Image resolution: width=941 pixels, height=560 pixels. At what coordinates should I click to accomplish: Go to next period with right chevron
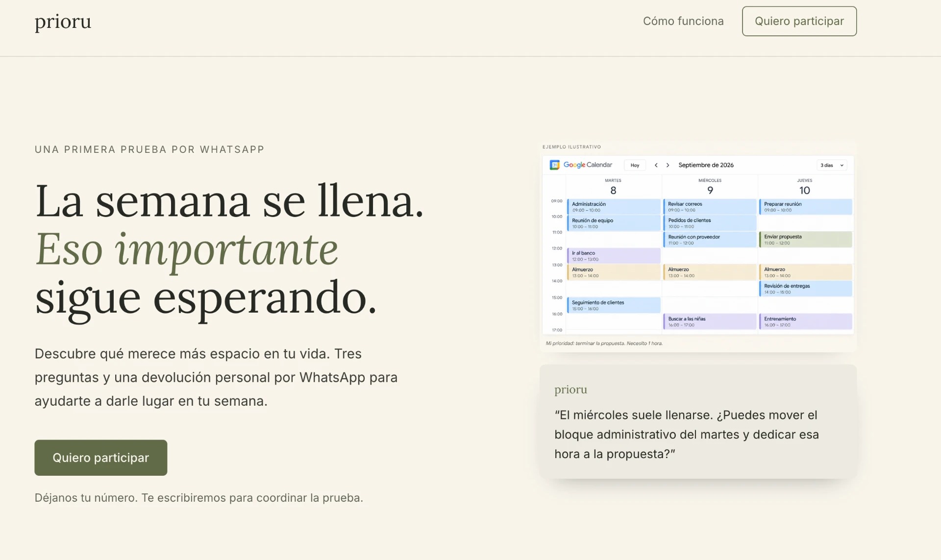(668, 165)
